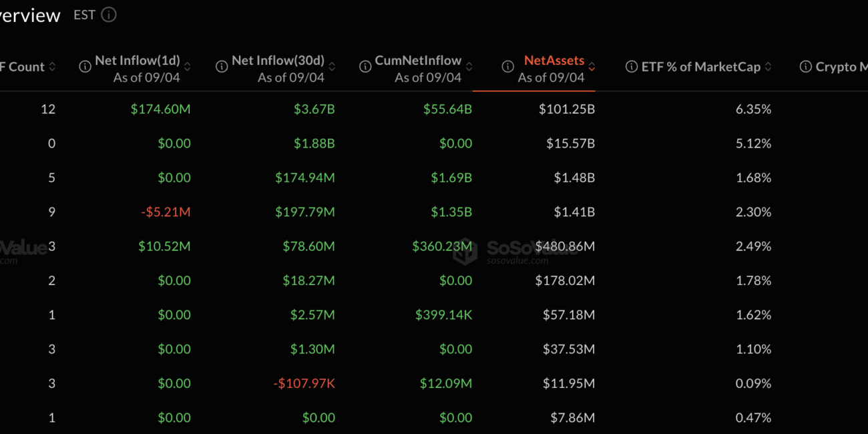Screen dimensions: 868x434
Task: Click sort arrows beside CumNetInflow
Action: 469,67
